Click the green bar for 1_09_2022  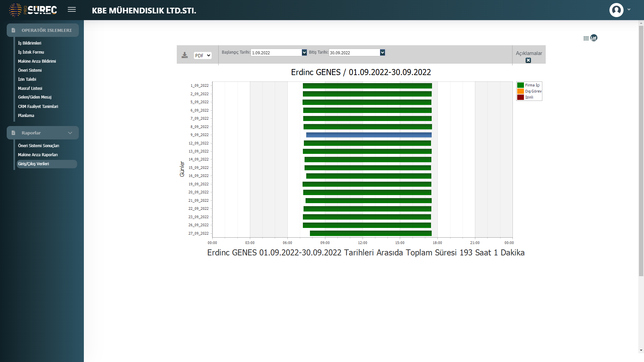(x=367, y=86)
